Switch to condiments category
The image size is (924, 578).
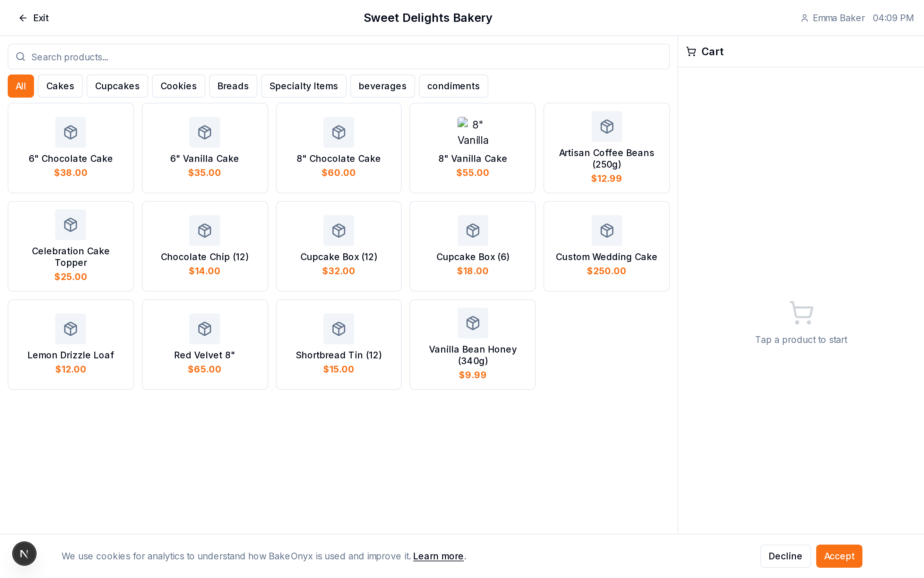[453, 86]
